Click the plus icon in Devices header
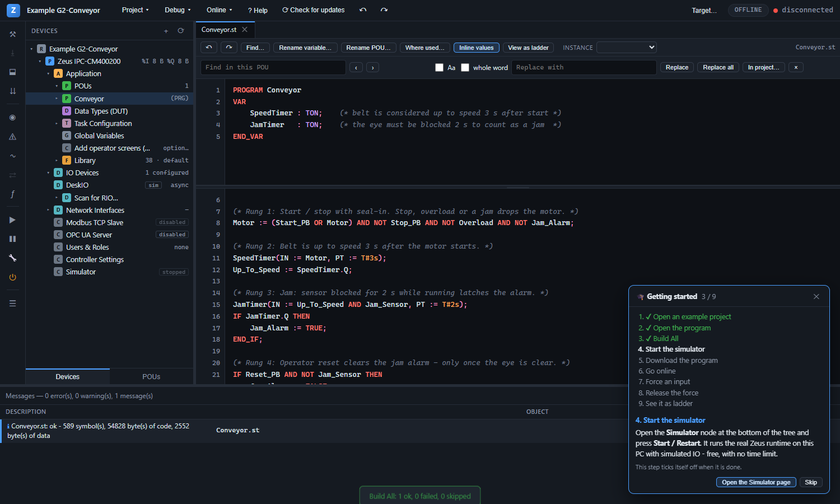840x504 pixels. [166, 31]
